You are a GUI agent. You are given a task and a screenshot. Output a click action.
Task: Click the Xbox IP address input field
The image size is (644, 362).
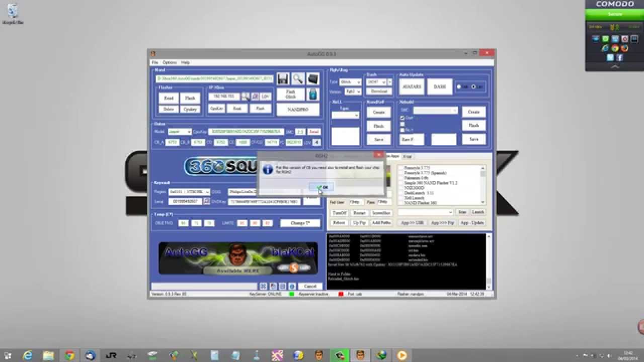point(224,96)
